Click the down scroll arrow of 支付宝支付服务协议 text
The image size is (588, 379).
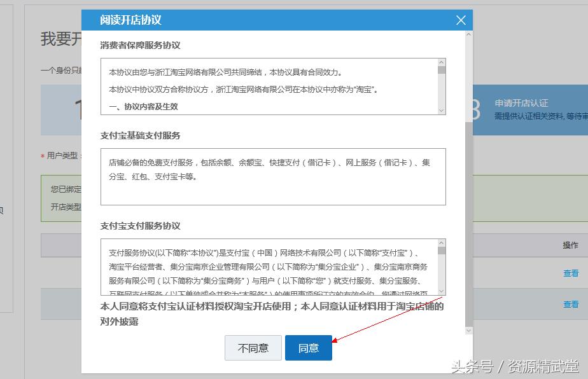click(x=443, y=291)
